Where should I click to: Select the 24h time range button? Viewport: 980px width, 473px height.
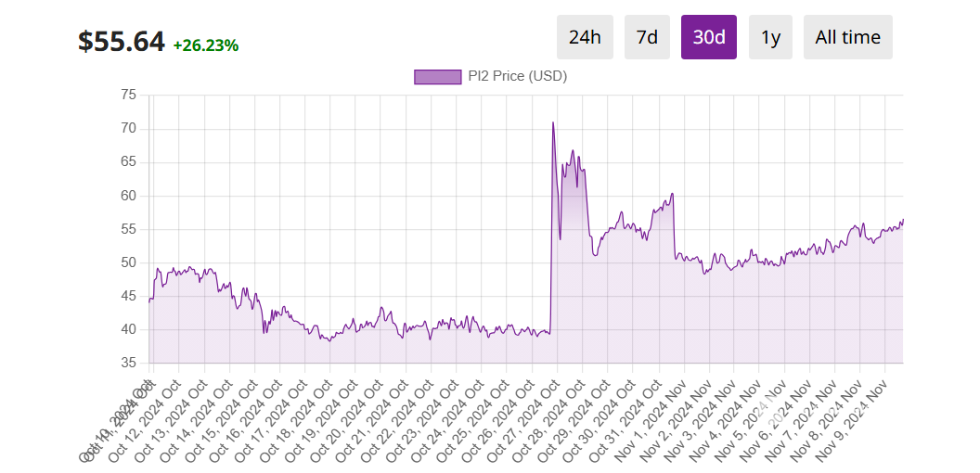coord(585,37)
